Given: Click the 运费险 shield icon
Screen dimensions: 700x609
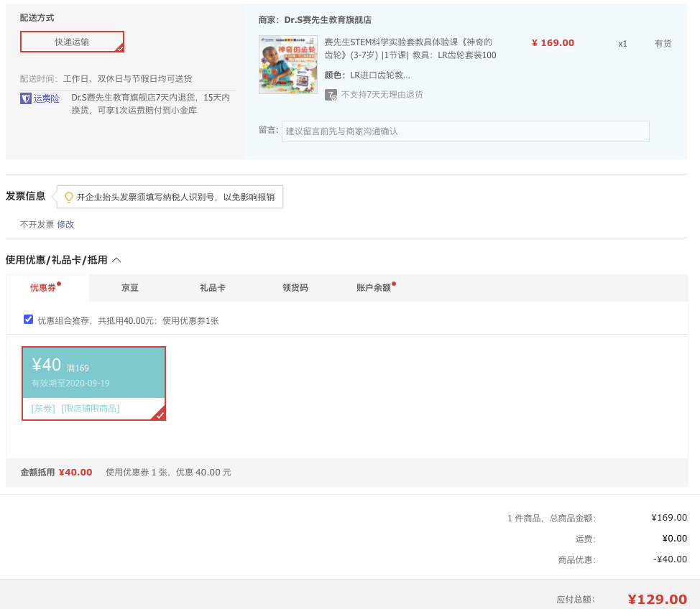Looking at the screenshot, I should pos(25,98).
